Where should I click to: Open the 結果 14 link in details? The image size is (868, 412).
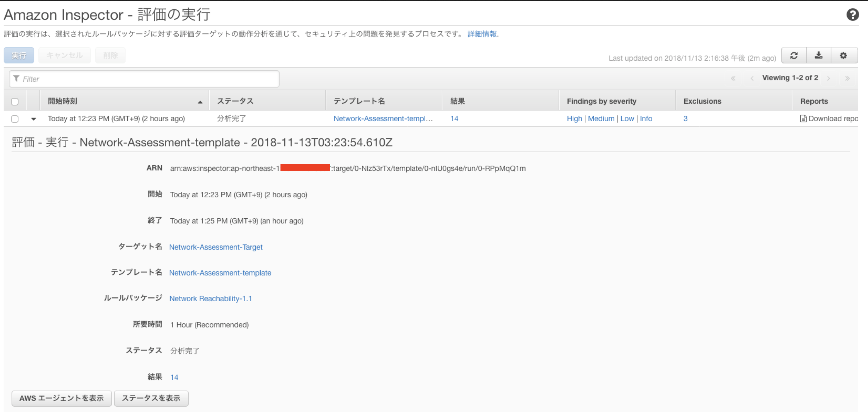point(174,377)
